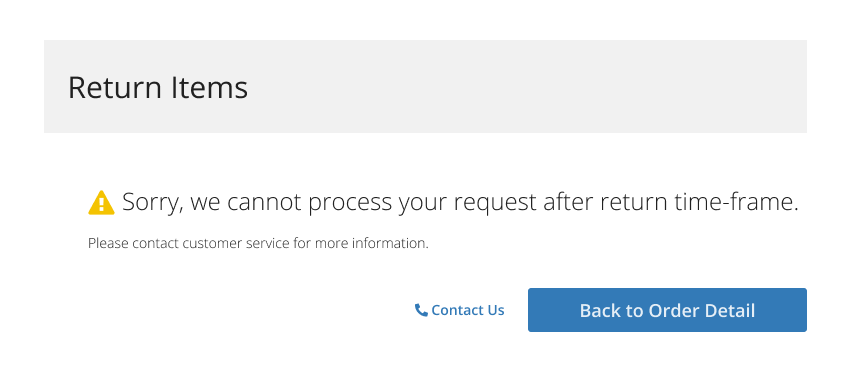
Task: Click the 'cannot process your request' error message
Action: tap(460, 203)
